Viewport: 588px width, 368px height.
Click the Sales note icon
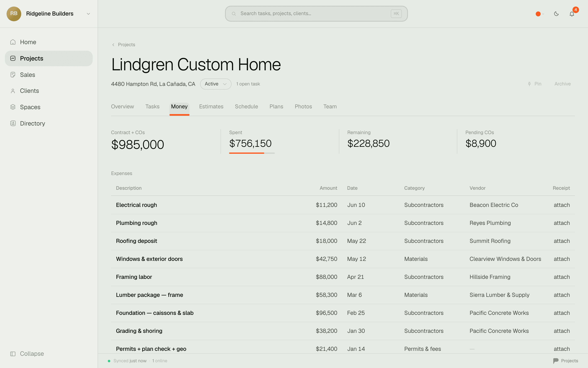coord(13,75)
